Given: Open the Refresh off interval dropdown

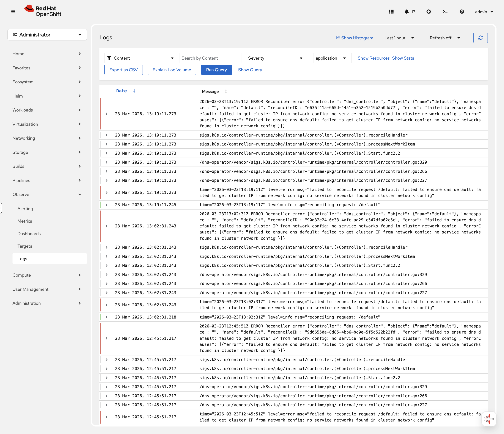Looking at the screenshot, I should (x=446, y=38).
